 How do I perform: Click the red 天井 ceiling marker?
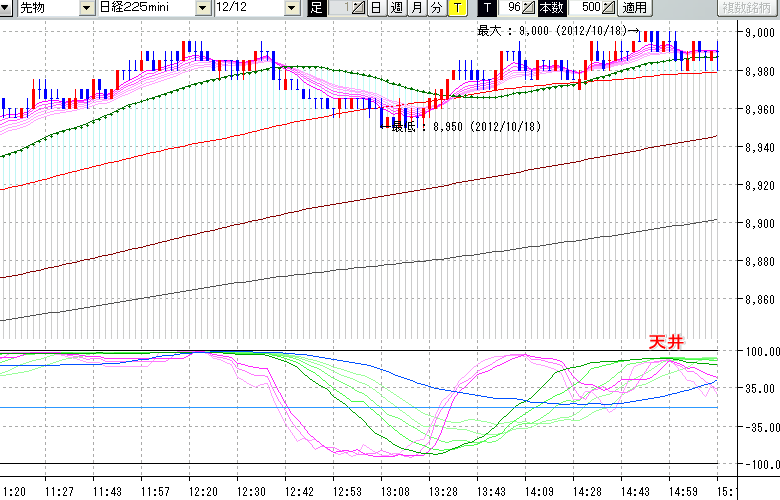(x=667, y=342)
